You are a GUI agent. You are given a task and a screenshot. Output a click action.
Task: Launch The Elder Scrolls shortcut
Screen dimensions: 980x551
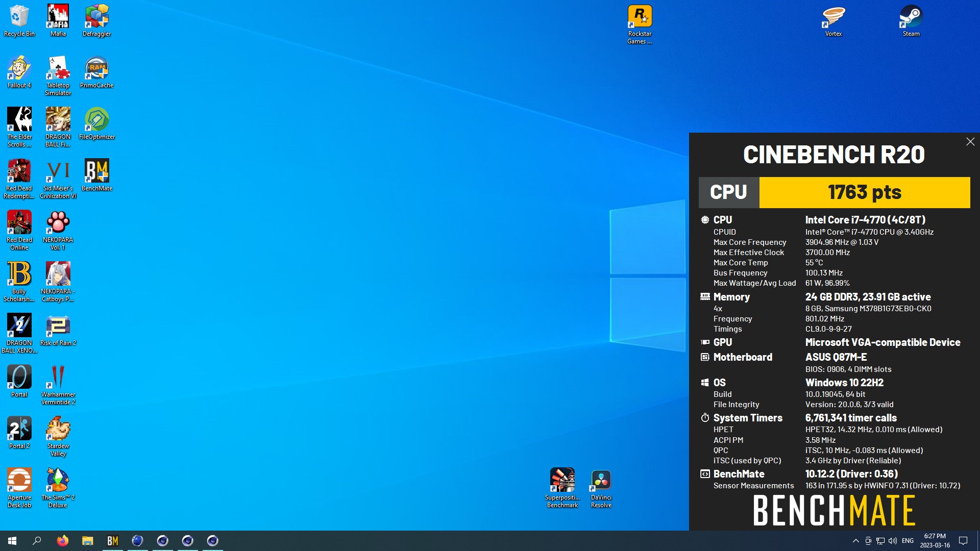[19, 128]
